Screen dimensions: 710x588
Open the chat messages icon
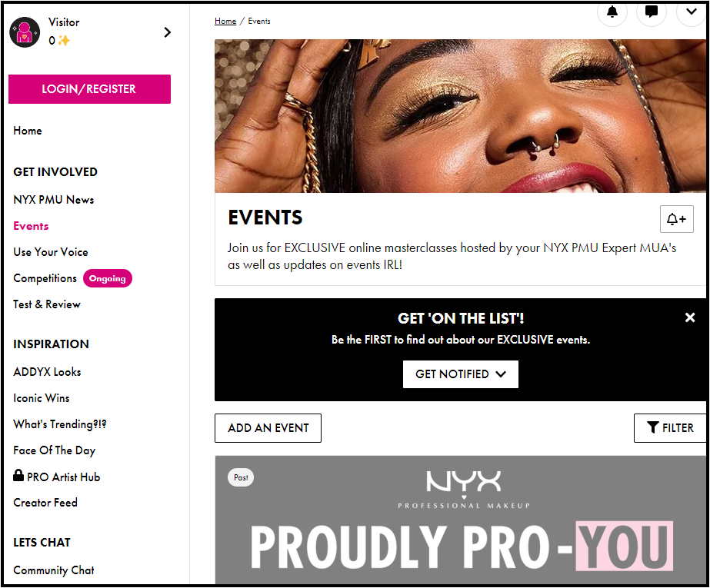(651, 12)
